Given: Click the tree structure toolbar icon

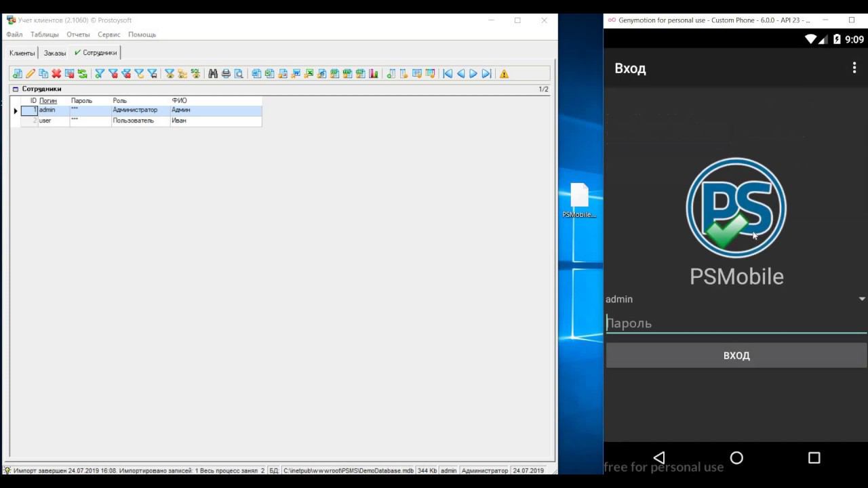Looking at the screenshot, I should (x=182, y=74).
